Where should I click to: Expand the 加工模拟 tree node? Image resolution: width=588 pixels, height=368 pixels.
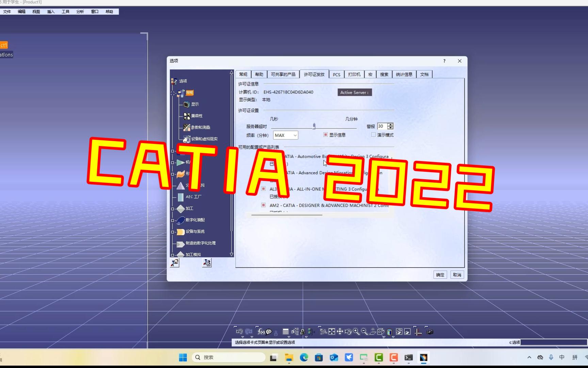click(x=173, y=255)
